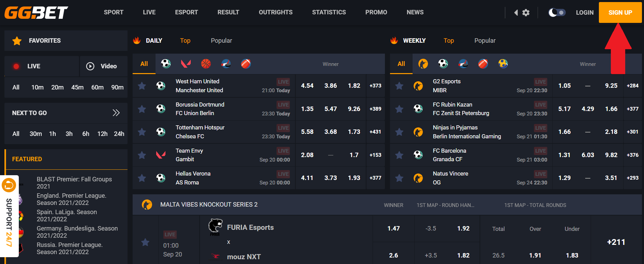
Task: Click the Daily fire icon
Action: pos(137,40)
